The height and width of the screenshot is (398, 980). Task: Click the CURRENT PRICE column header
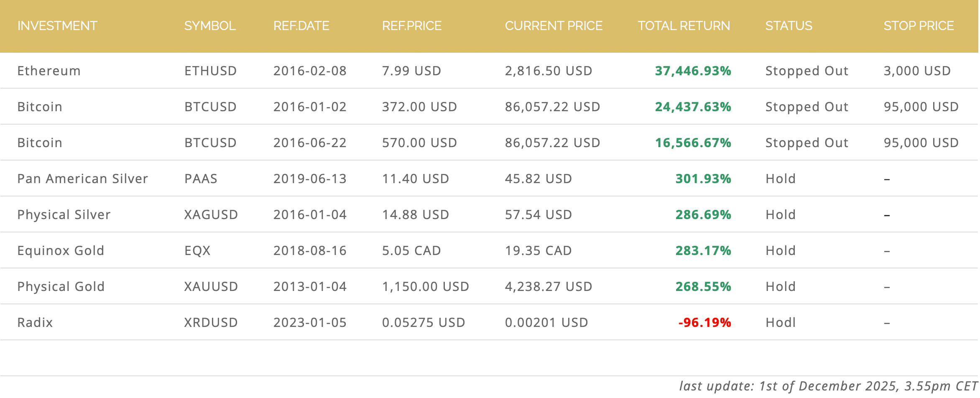pos(553,26)
